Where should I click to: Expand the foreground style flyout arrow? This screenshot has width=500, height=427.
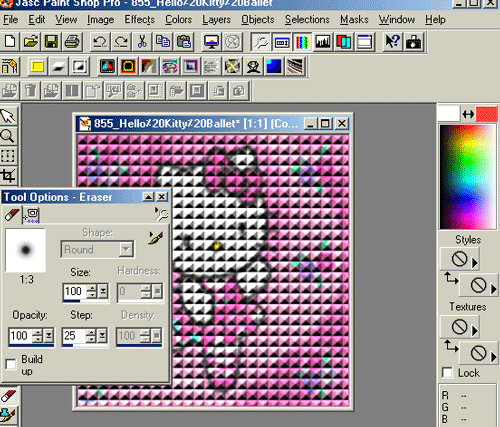[x=475, y=263]
